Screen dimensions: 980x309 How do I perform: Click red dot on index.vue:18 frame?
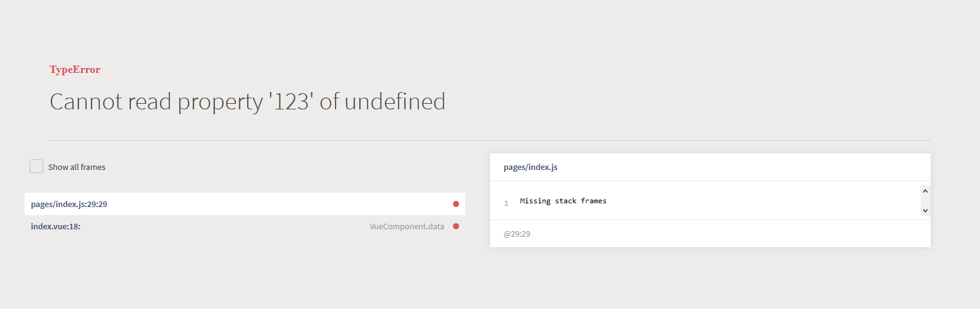(x=456, y=226)
